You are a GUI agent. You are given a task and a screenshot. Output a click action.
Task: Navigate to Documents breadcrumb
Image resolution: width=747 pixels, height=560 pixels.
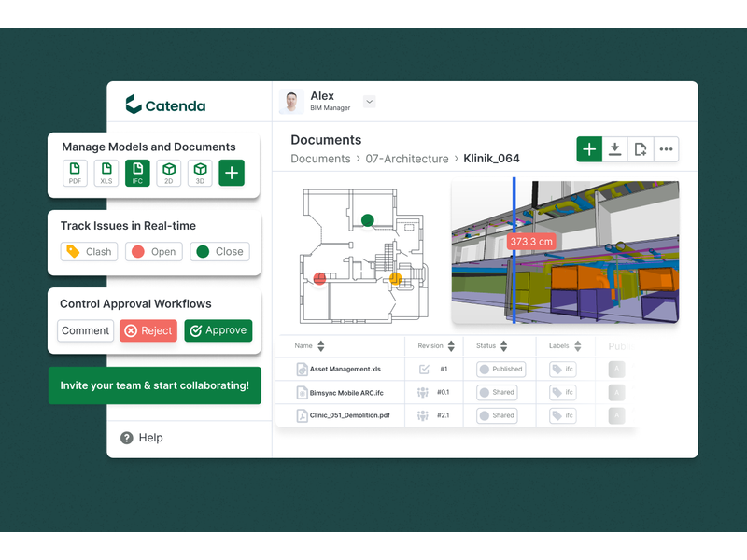point(320,159)
